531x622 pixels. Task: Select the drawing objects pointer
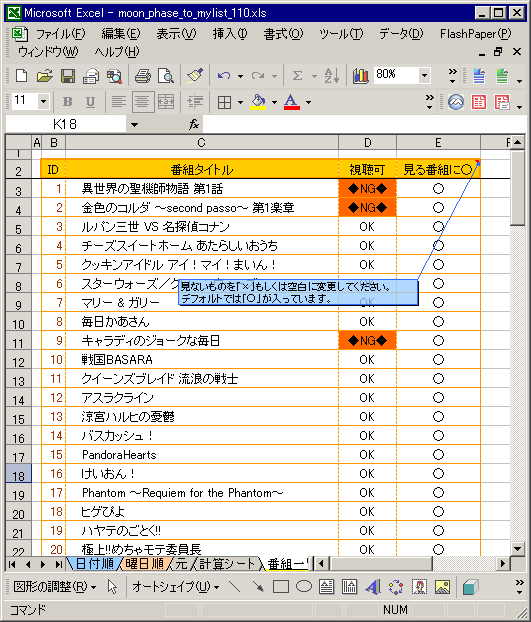[x=112, y=586]
